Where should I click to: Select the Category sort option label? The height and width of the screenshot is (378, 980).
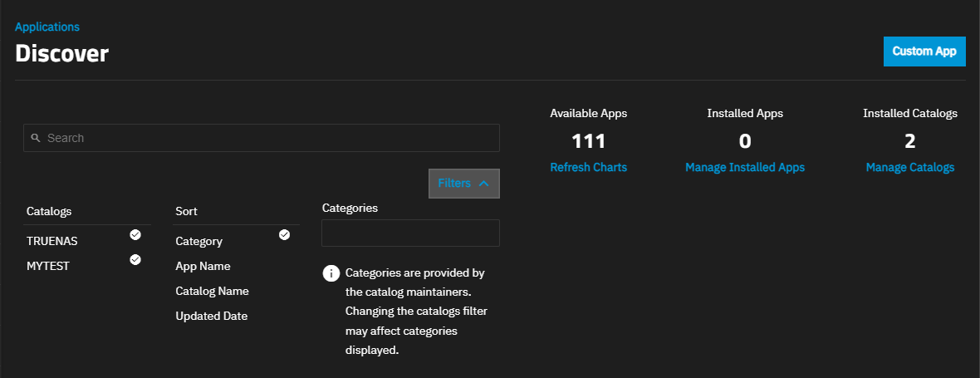pyautogui.click(x=198, y=242)
